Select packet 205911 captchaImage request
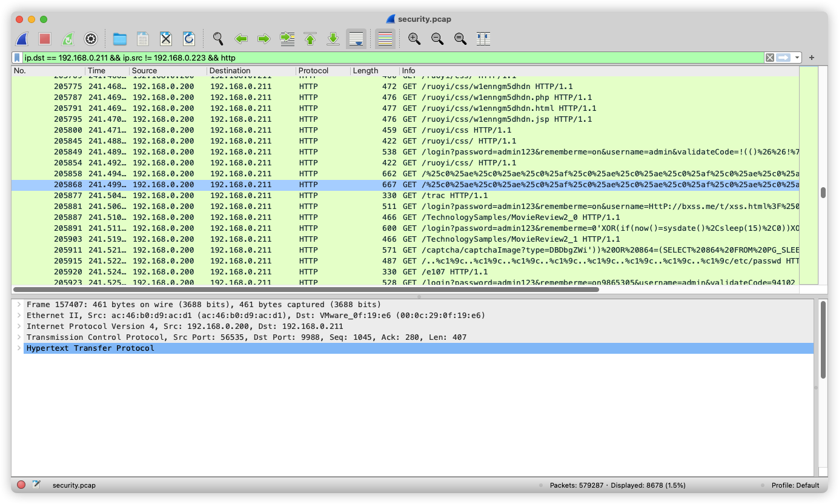Image resolution: width=839 pixels, height=504 pixels. point(405,250)
